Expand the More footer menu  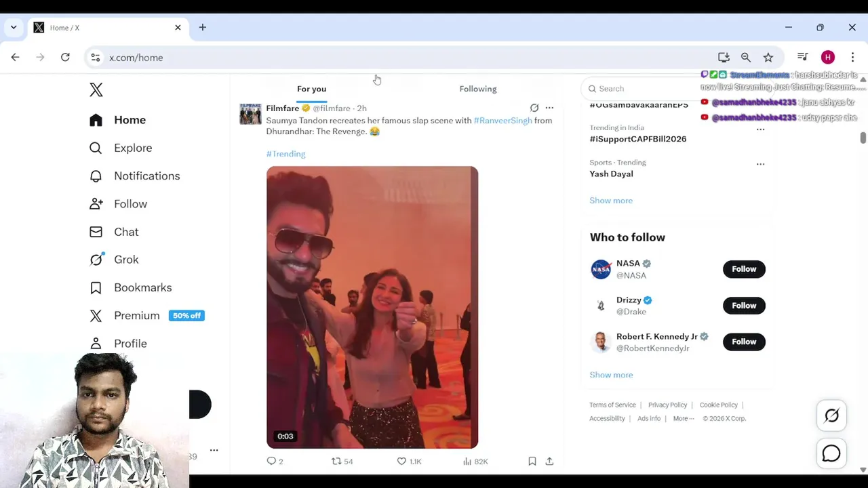(x=684, y=419)
